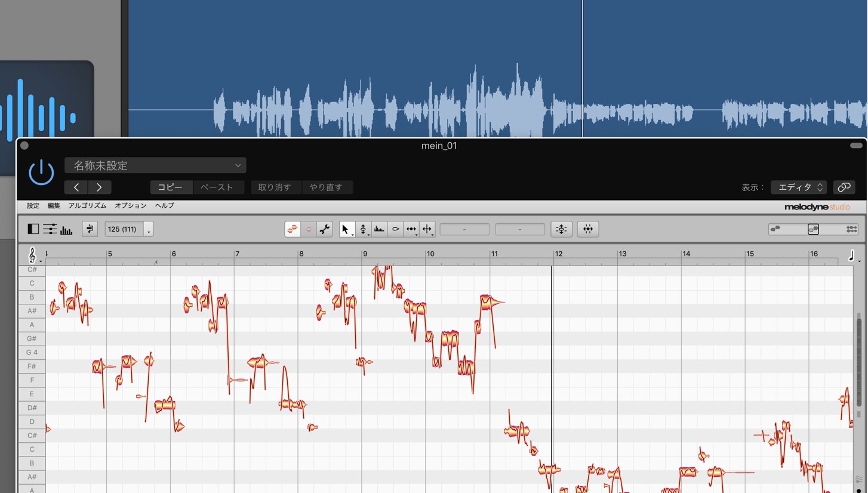This screenshot has height=493, width=868.
Task: Toggle the link chain button
Action: tap(844, 187)
